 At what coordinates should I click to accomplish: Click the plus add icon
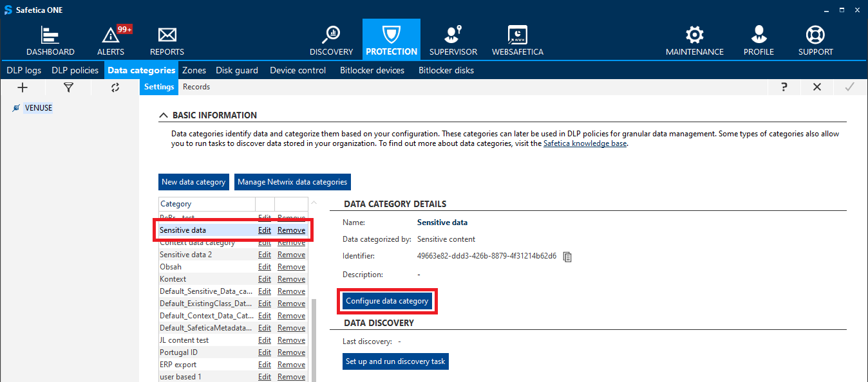[x=23, y=87]
